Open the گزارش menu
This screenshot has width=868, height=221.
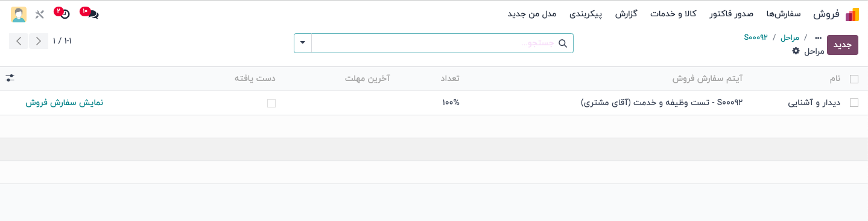626,14
